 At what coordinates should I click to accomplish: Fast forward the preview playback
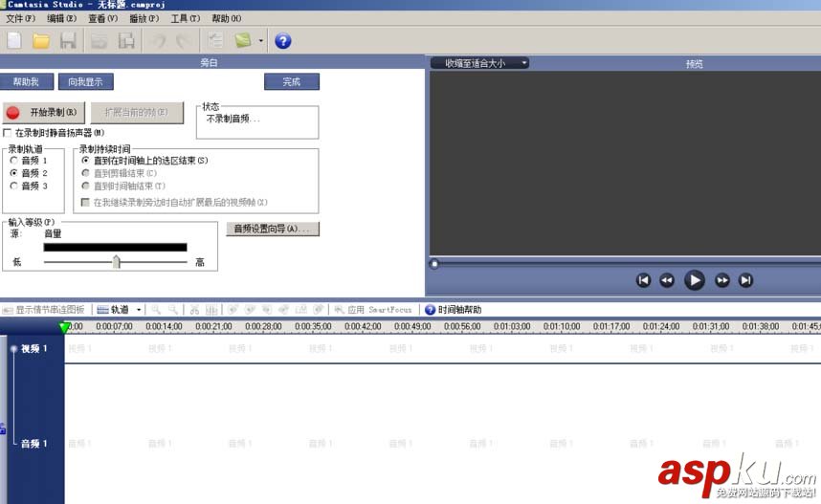click(722, 280)
